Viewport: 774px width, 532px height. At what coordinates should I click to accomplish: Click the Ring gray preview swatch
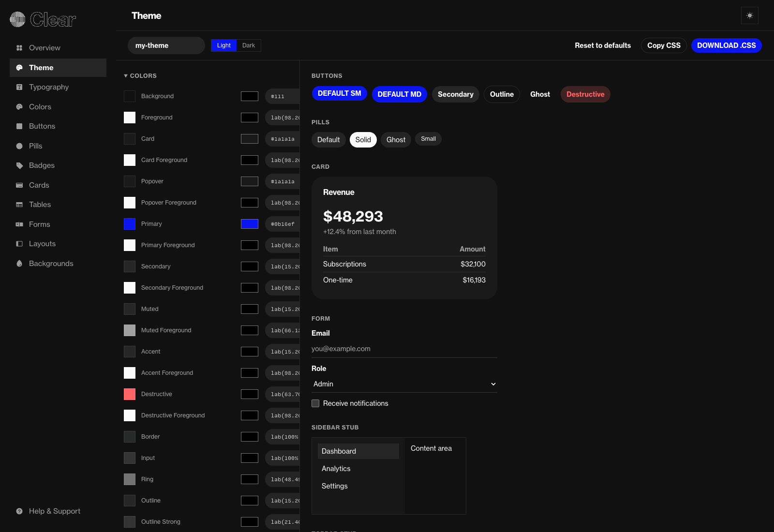coord(130,479)
